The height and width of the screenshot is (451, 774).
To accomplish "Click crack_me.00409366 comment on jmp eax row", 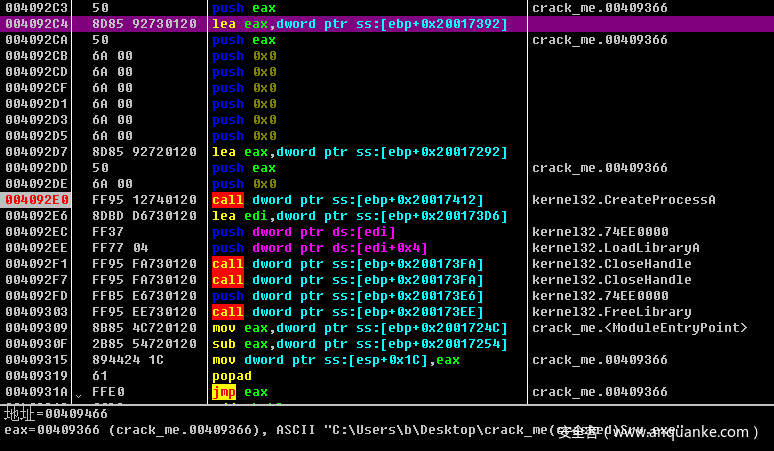I will (x=600, y=392).
